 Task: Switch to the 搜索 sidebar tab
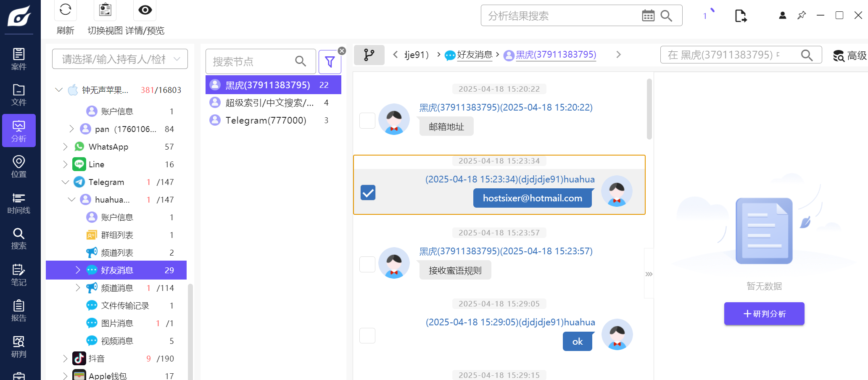[18, 239]
